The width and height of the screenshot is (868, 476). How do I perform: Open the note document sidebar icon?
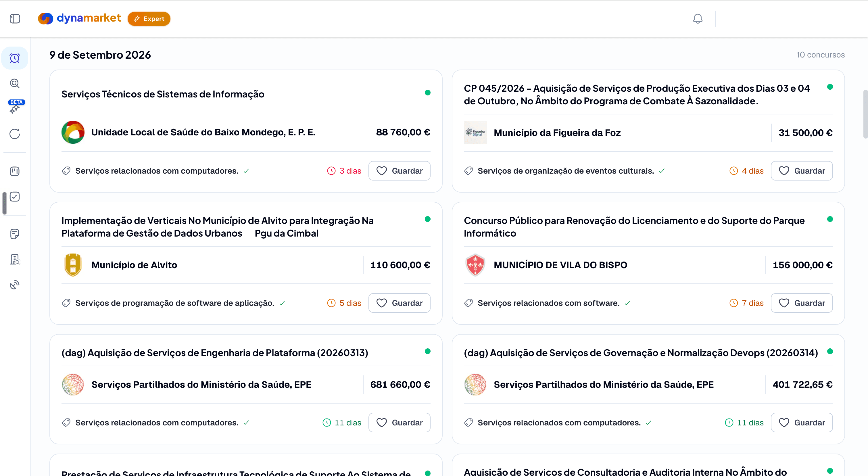point(14,234)
